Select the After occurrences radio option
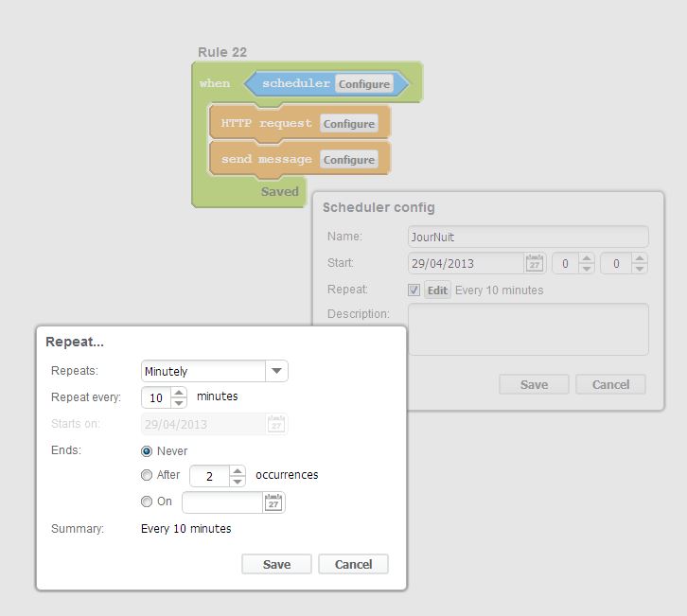The height and width of the screenshot is (616, 687). pos(147,475)
